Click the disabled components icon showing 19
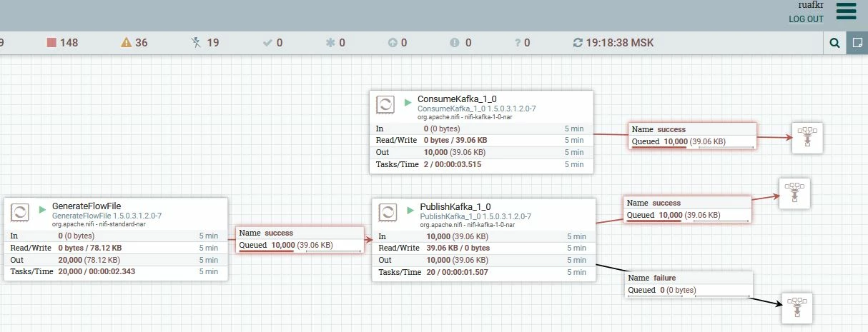This screenshot has height=332, width=868. click(x=197, y=43)
